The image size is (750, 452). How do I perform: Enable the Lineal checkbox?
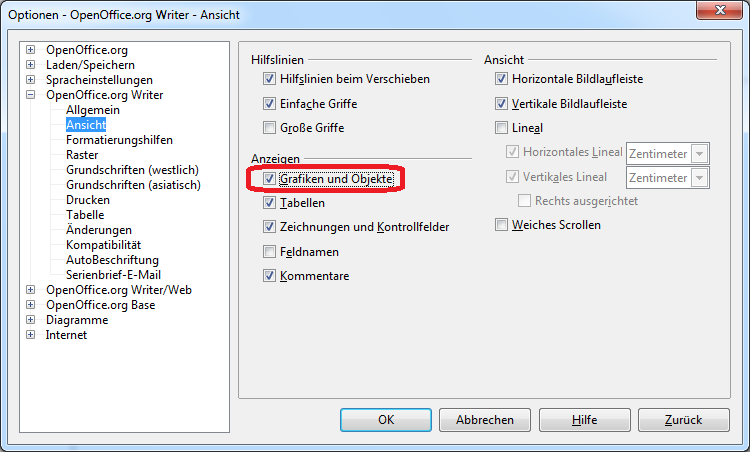(x=502, y=128)
